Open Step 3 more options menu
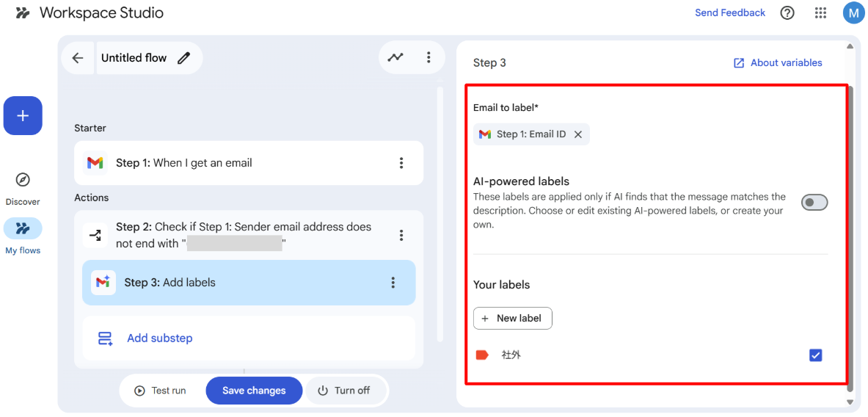The image size is (868, 417). coord(393,283)
